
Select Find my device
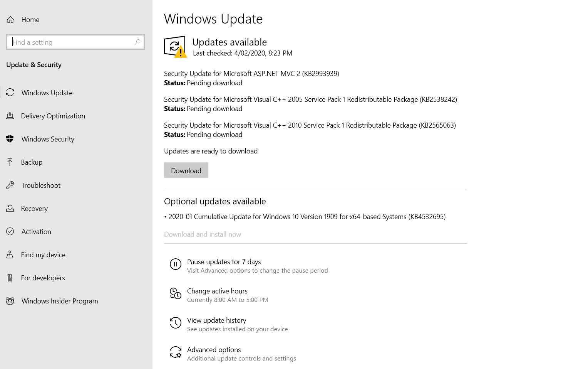pos(43,255)
